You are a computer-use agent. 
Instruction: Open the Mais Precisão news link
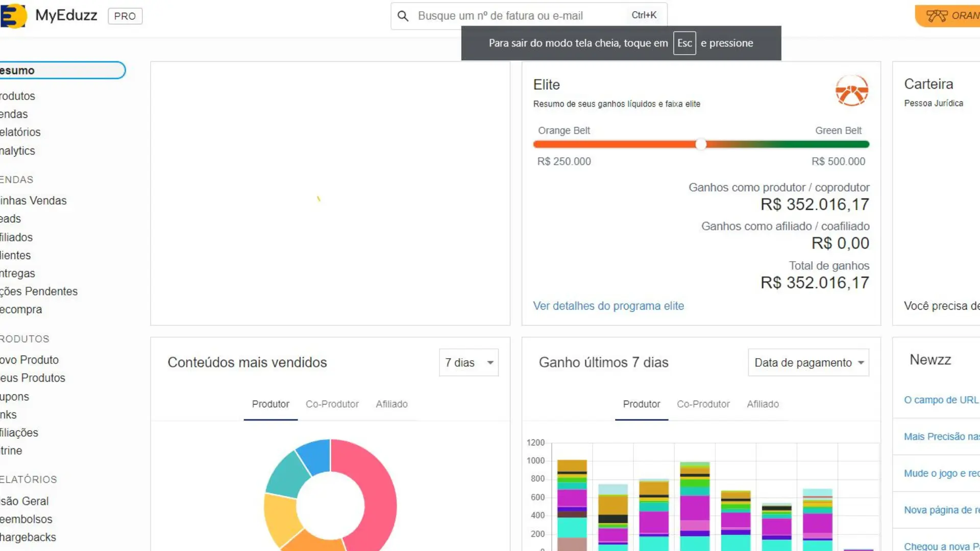(941, 437)
